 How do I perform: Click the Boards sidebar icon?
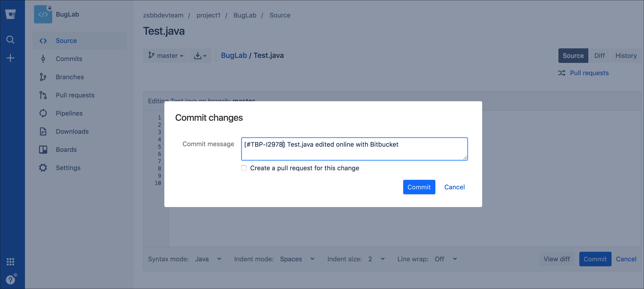coord(43,150)
